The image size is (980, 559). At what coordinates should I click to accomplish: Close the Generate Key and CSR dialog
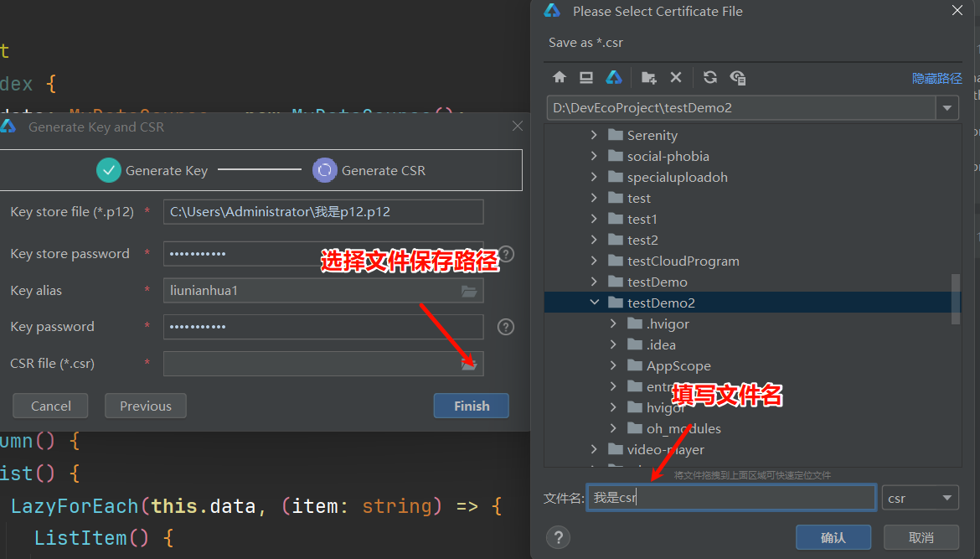pyautogui.click(x=518, y=127)
